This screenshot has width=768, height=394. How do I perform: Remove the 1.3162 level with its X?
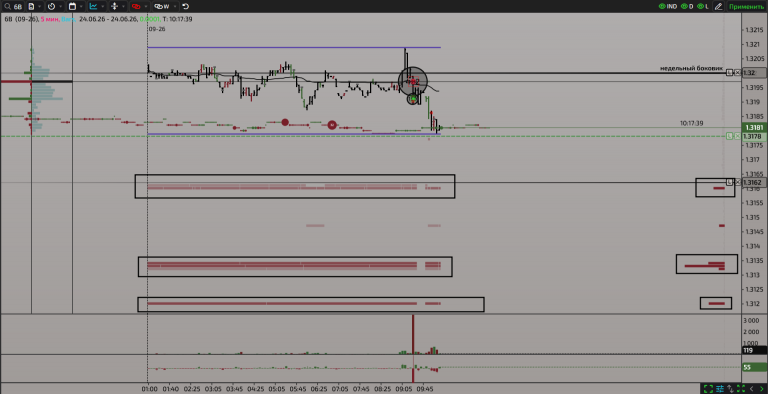click(738, 182)
